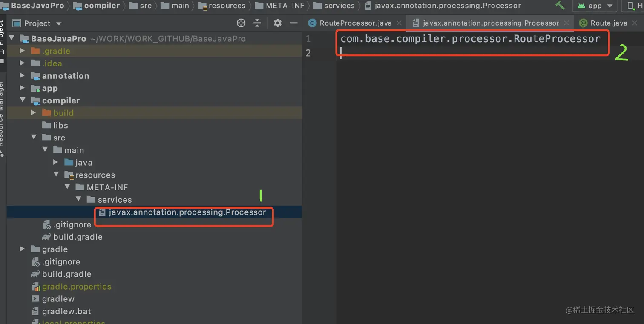Click line number 1 in the gutter
Image resolution: width=644 pixels, height=324 pixels.
(308, 39)
